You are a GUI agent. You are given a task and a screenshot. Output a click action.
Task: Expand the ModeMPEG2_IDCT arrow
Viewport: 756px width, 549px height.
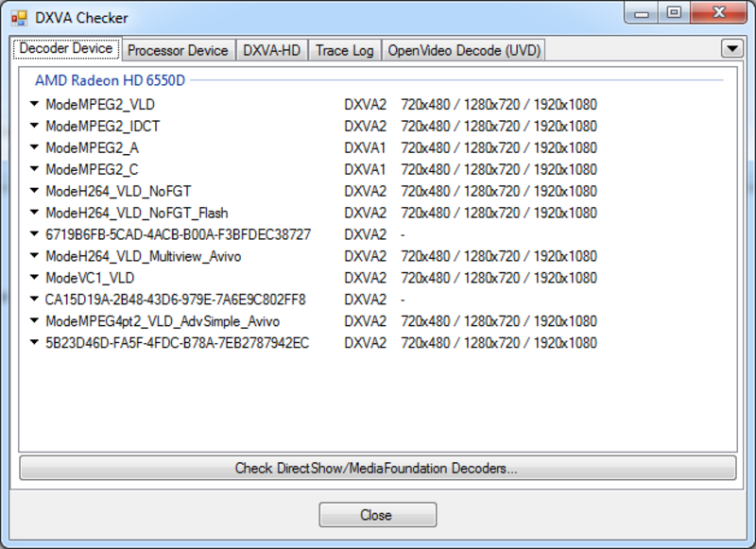[x=34, y=126]
